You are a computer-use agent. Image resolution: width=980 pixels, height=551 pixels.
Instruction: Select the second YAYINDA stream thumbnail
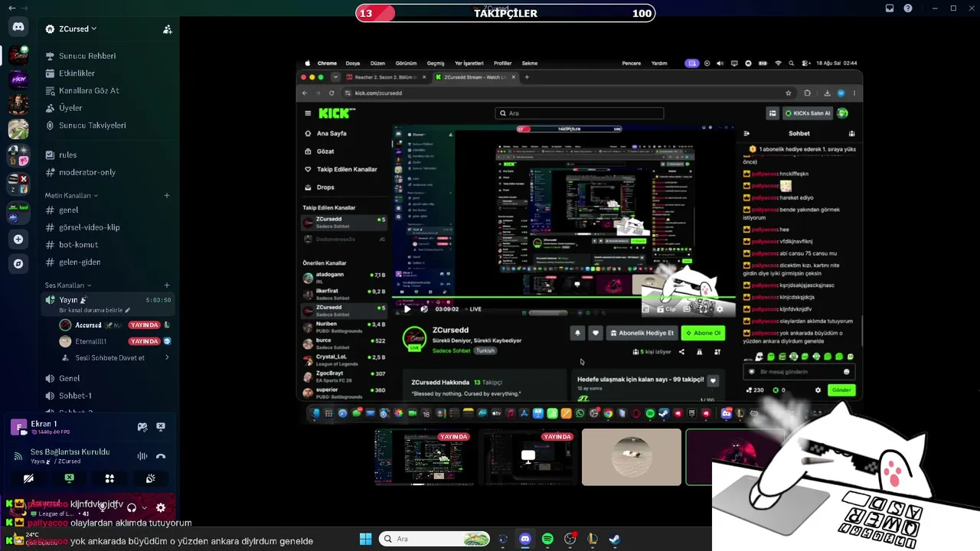(528, 457)
